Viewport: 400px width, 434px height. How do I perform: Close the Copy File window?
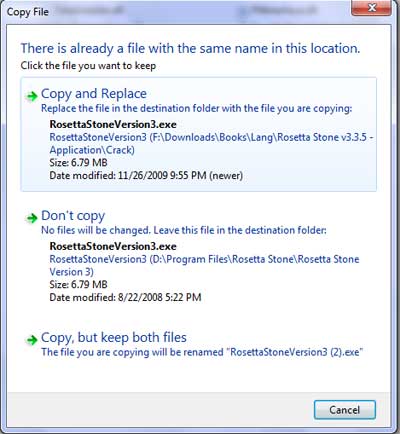click(372, 8)
